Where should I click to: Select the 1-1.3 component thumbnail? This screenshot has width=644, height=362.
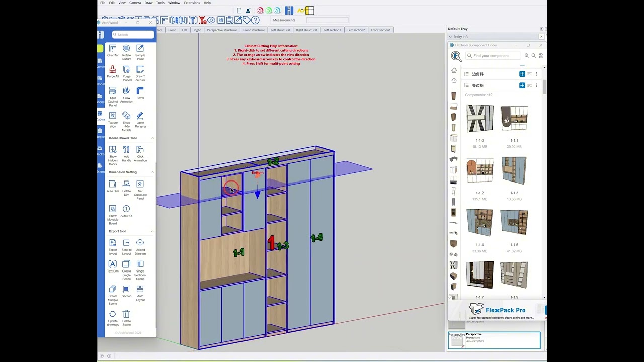(514, 170)
